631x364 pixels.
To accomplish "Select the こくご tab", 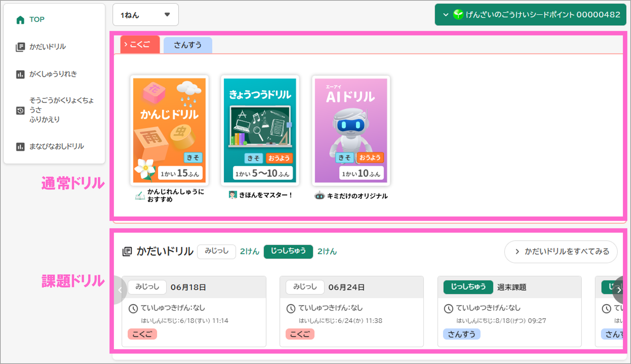I will tap(140, 44).
